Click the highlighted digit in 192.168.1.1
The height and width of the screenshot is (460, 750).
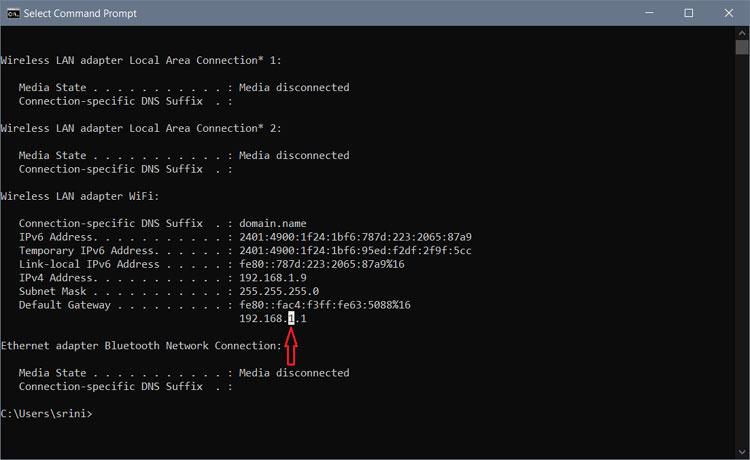point(291,318)
